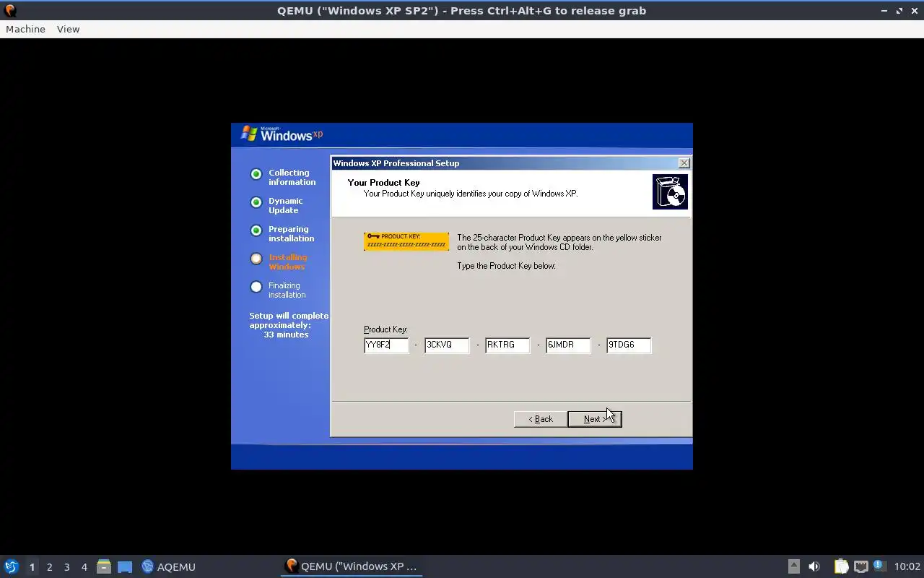Click the '33 minutes' estimate text
This screenshot has width=924, height=578.
coord(286,335)
